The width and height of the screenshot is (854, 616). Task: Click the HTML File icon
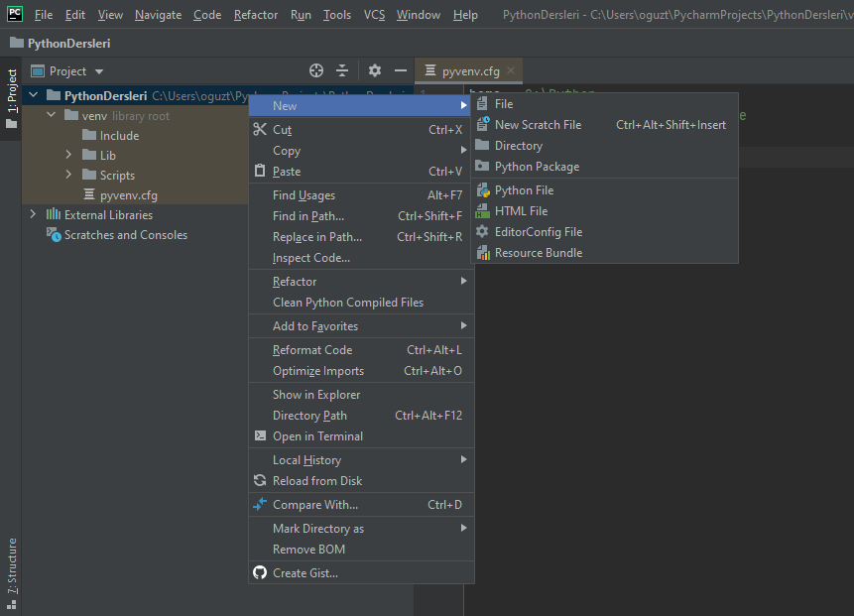483,210
